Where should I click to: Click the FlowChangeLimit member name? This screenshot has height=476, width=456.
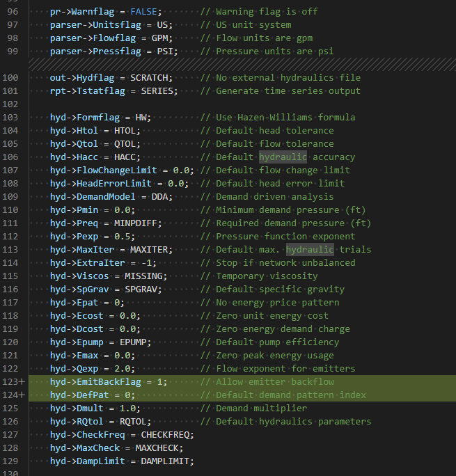click(117, 170)
